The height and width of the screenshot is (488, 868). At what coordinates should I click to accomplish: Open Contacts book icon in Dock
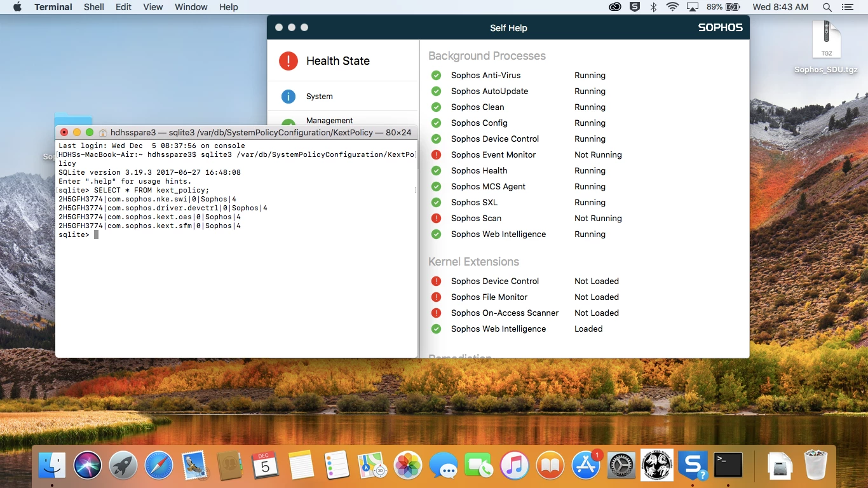pos(229,466)
